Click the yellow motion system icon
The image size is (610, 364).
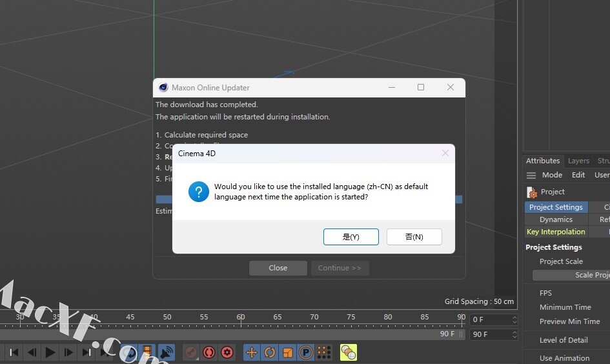[x=348, y=353]
